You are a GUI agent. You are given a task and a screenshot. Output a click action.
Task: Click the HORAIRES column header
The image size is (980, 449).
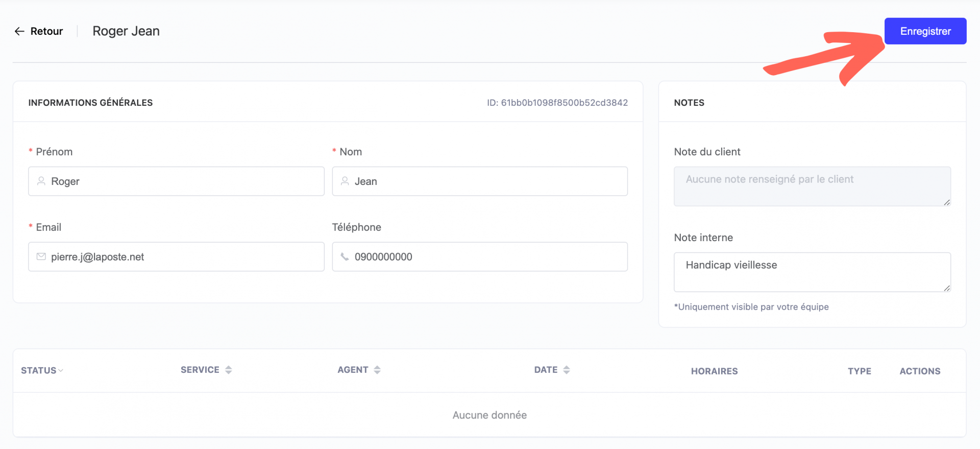pyautogui.click(x=714, y=371)
